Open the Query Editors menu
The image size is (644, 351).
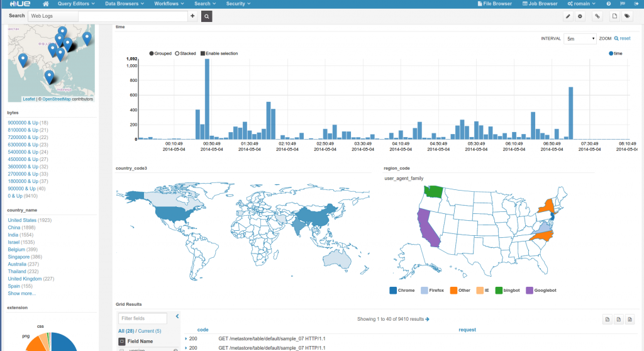click(x=76, y=4)
